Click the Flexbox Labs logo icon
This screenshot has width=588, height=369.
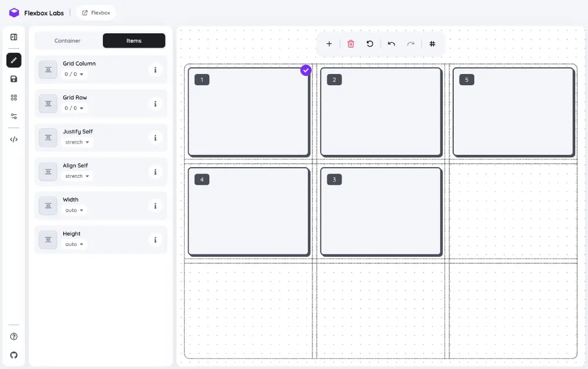point(14,13)
